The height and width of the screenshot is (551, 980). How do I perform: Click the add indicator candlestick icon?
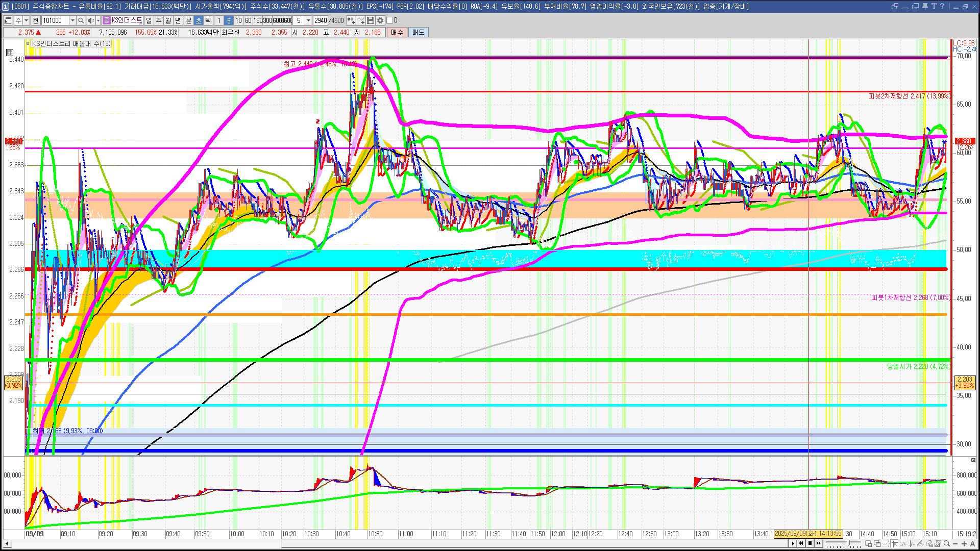click(x=351, y=20)
